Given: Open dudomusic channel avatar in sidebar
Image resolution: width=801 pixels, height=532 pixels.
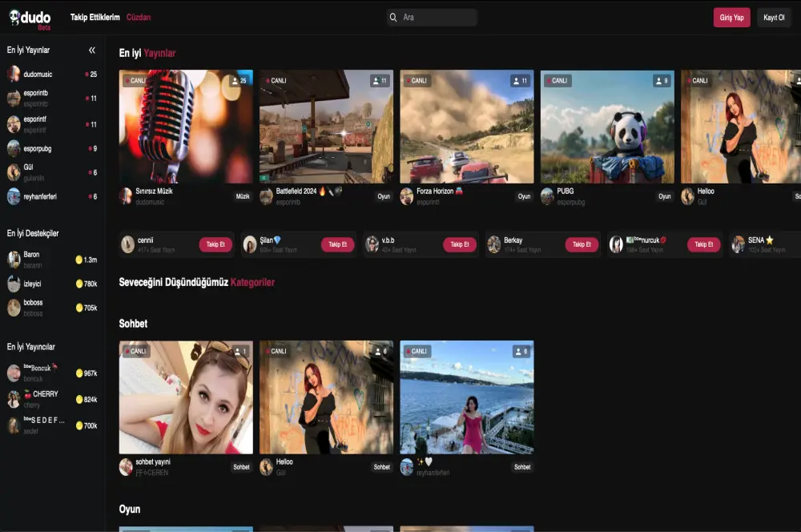Looking at the screenshot, I should [14, 74].
